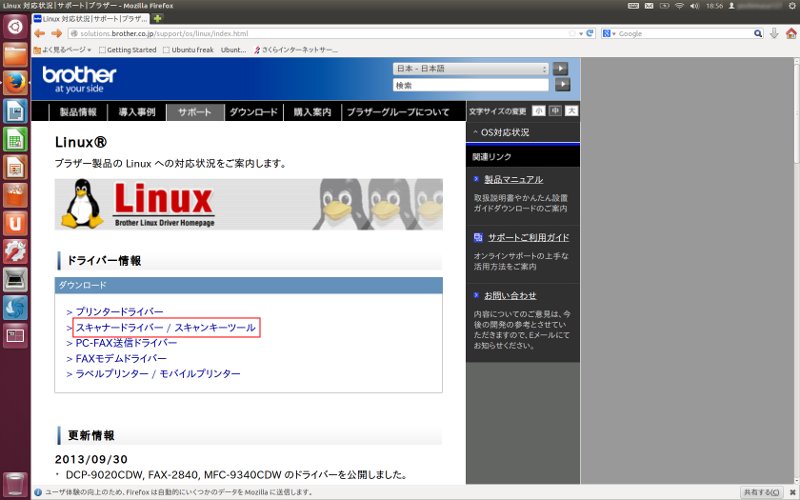
Task: Open the ブラザーグループについて navigation tab
Action: point(398,112)
